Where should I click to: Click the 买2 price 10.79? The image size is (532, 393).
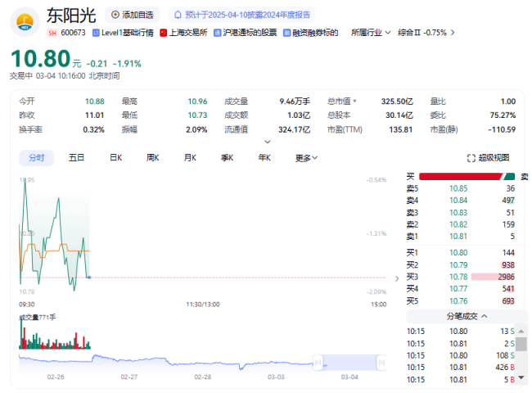tap(458, 265)
